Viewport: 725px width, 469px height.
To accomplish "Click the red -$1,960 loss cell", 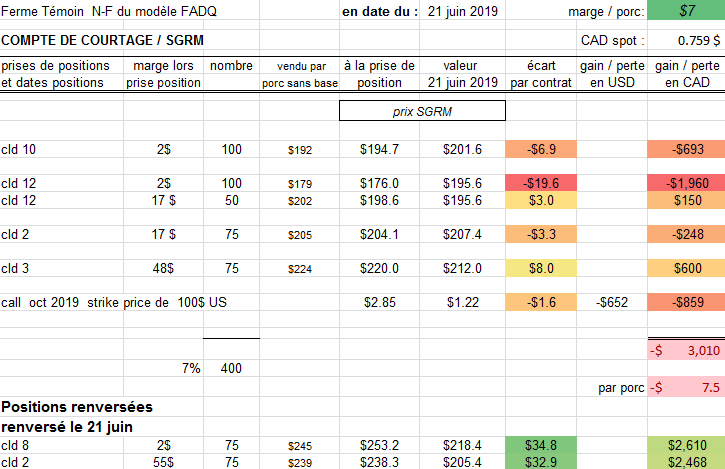I will [685, 183].
